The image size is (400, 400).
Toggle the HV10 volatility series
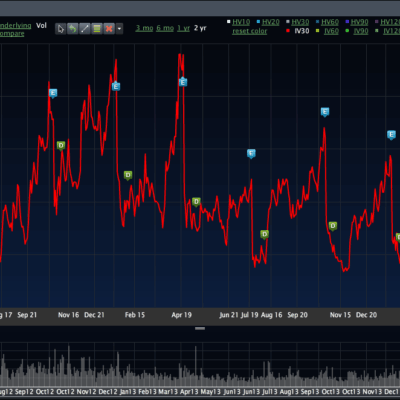(x=241, y=22)
